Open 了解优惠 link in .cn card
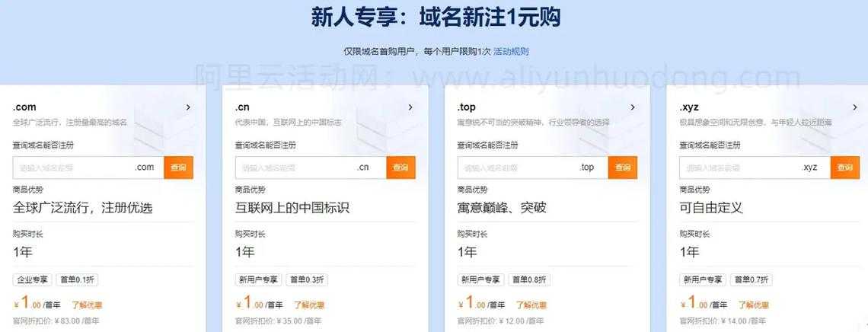The height and width of the screenshot is (332, 868). pyautogui.click(x=309, y=305)
